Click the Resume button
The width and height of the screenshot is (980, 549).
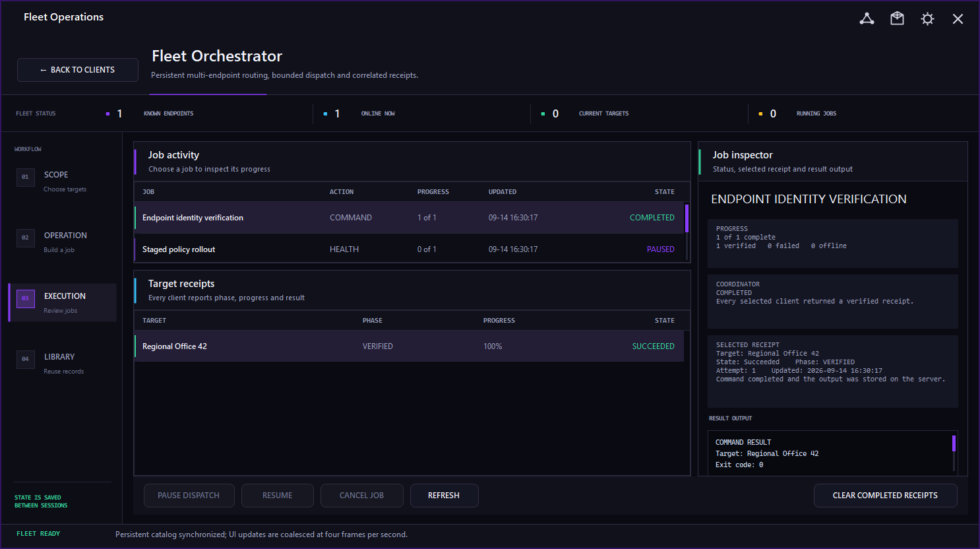point(278,496)
